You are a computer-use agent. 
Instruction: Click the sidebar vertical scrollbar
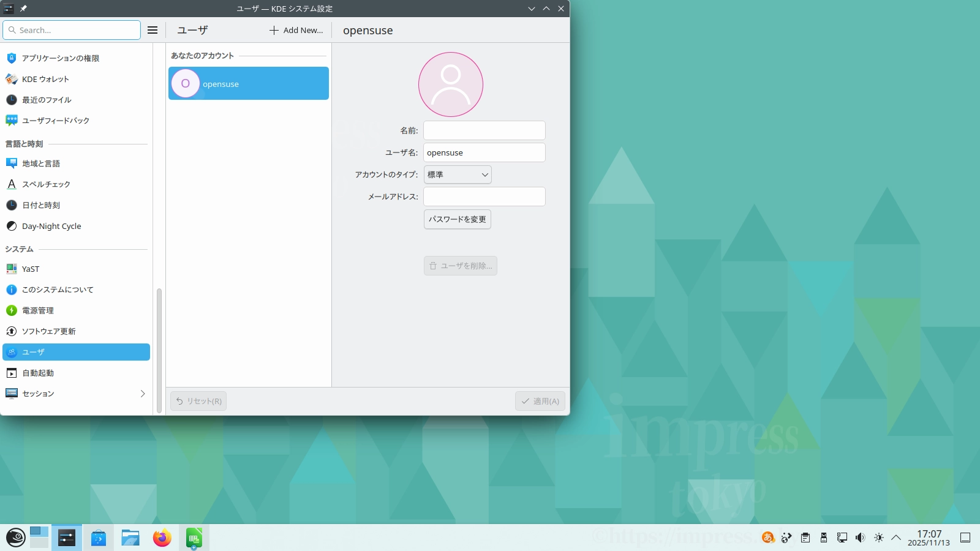159,350
